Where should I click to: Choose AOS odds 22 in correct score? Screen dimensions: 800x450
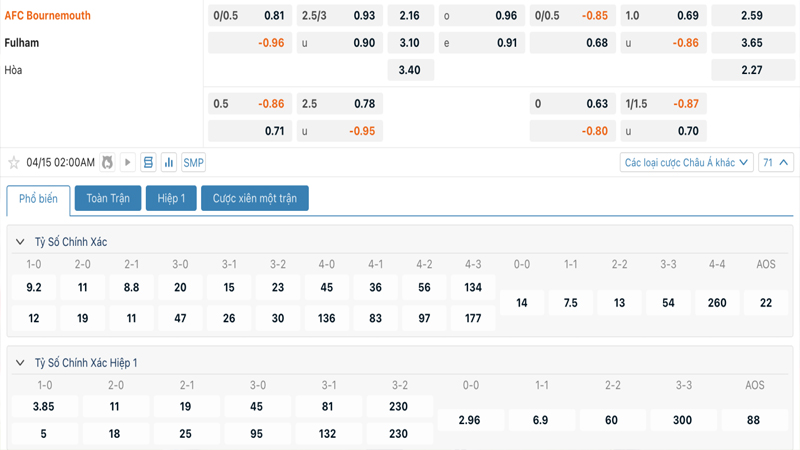(x=766, y=302)
